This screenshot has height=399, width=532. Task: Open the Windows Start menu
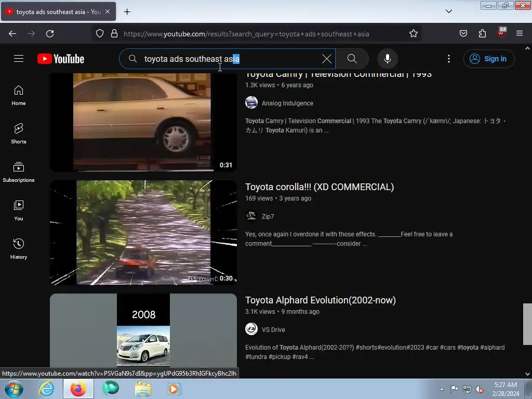tap(14, 389)
